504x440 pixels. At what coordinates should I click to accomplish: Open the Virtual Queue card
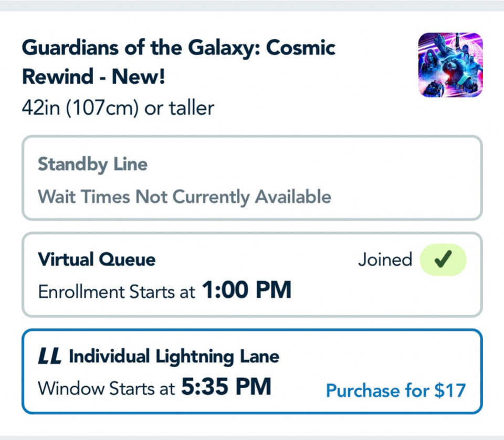(252, 274)
